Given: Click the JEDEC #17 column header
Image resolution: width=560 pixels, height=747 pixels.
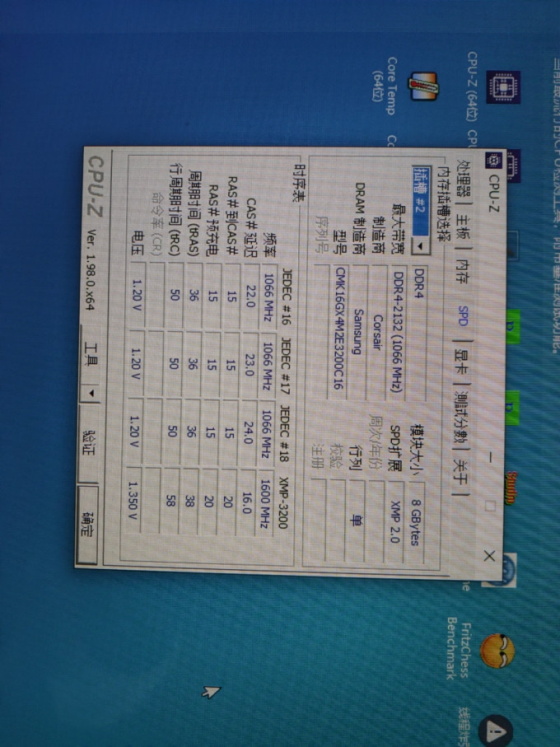Looking at the screenshot, I should click(x=285, y=365).
